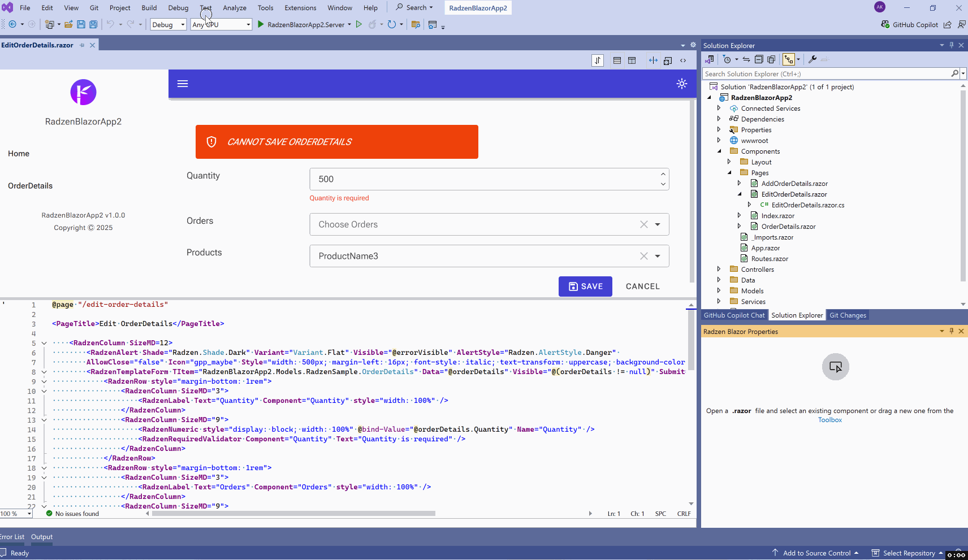
Task: Click OrderDetails in the preview sidebar
Action: click(x=30, y=186)
